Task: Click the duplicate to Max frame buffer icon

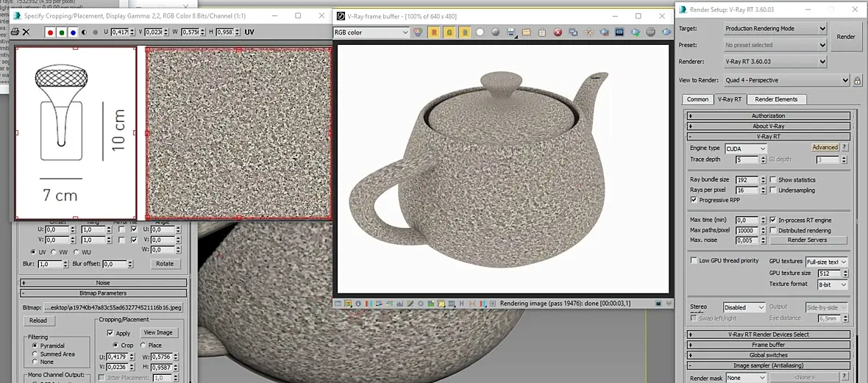Action: pos(573,32)
